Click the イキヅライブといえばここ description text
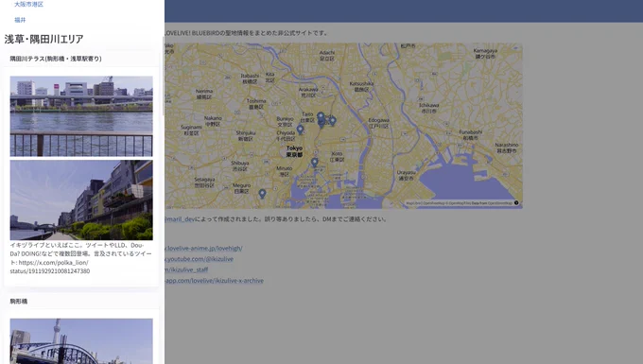The image size is (643, 364). coord(80,258)
